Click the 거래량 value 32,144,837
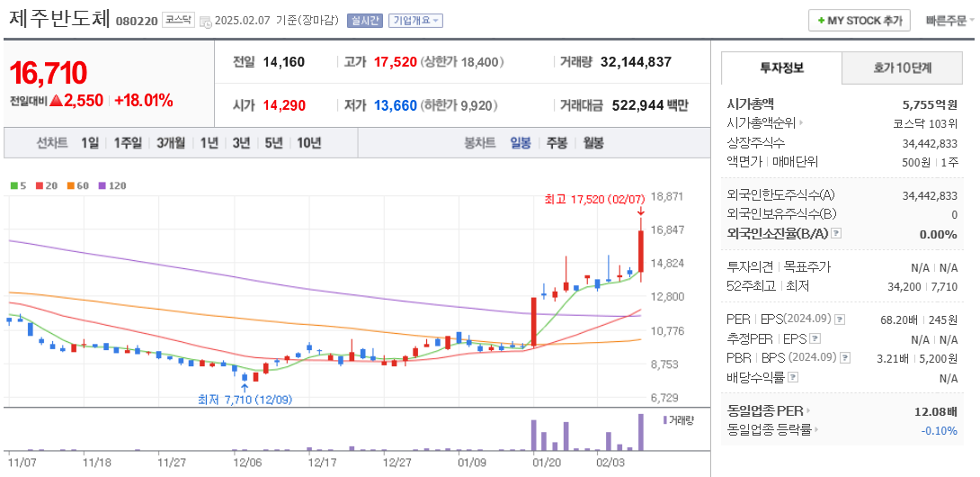Image resolution: width=980 pixels, height=477 pixels. tap(636, 62)
